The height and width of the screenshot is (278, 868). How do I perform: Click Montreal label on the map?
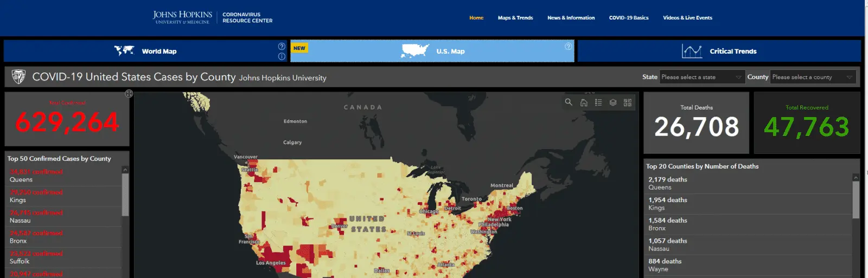pos(502,185)
